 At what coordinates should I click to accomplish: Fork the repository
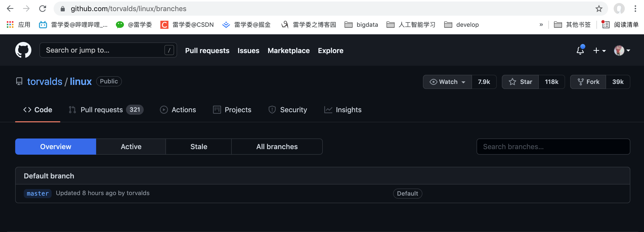point(588,82)
